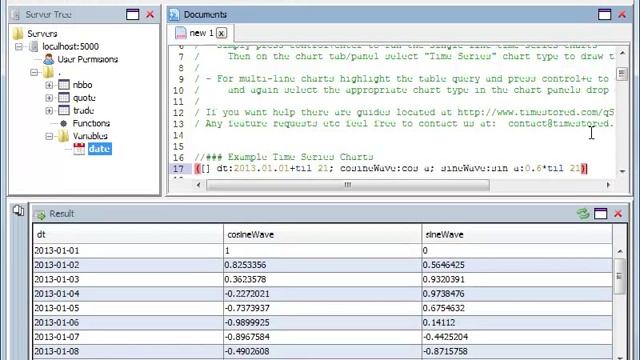Click the 0.5646425 sineWave cell
This screenshot has width=640, height=360.
point(517,265)
